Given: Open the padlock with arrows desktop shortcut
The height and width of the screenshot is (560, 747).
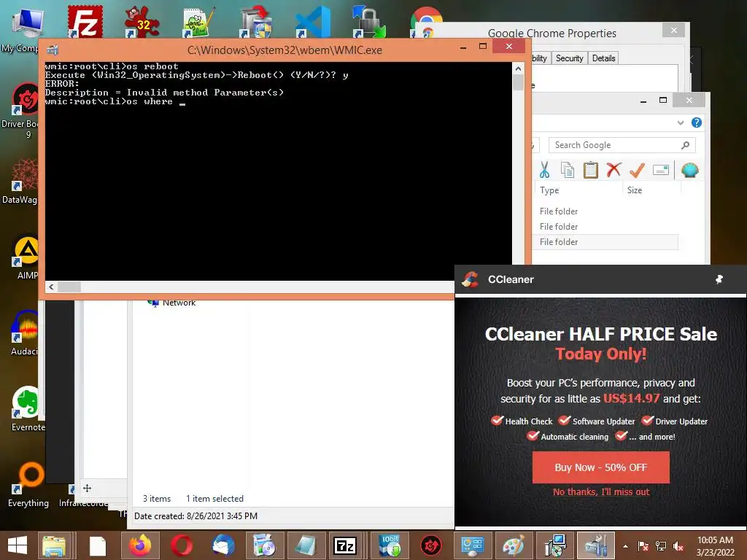Looking at the screenshot, I should pyautogui.click(x=370, y=22).
